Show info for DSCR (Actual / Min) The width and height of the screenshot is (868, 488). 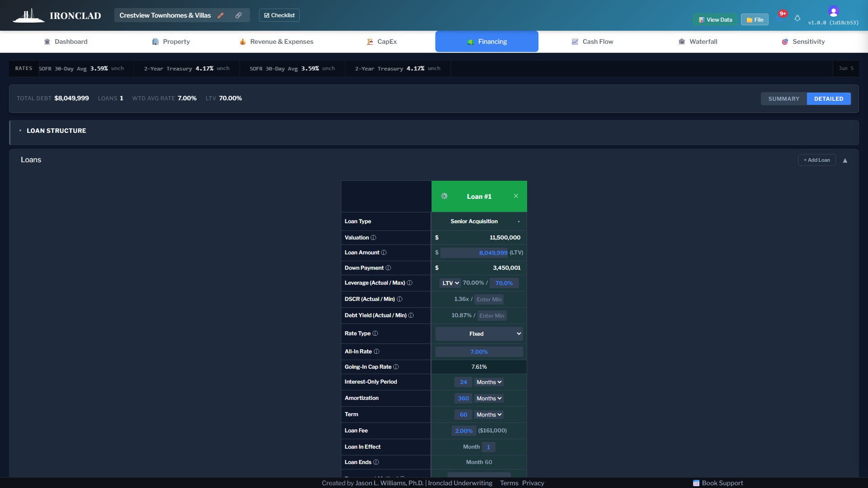pyautogui.click(x=400, y=299)
